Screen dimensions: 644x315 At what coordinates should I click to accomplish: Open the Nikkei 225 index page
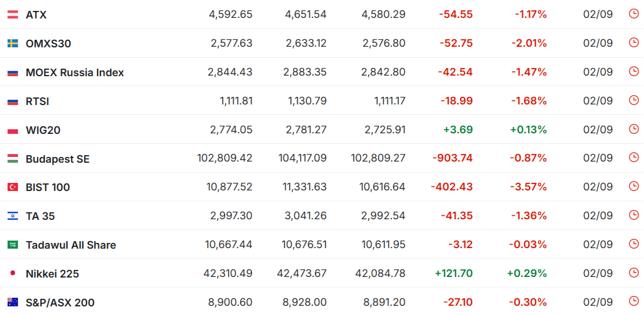(x=53, y=274)
